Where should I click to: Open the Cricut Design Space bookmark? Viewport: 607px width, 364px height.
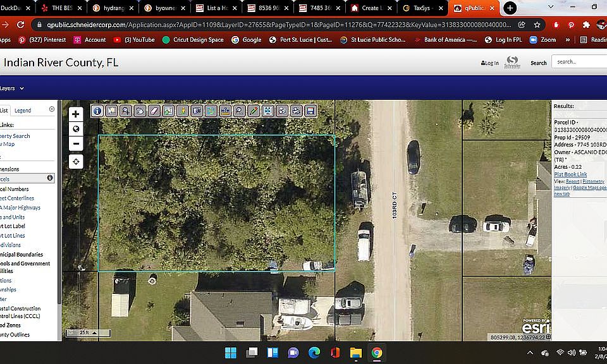[193, 40]
